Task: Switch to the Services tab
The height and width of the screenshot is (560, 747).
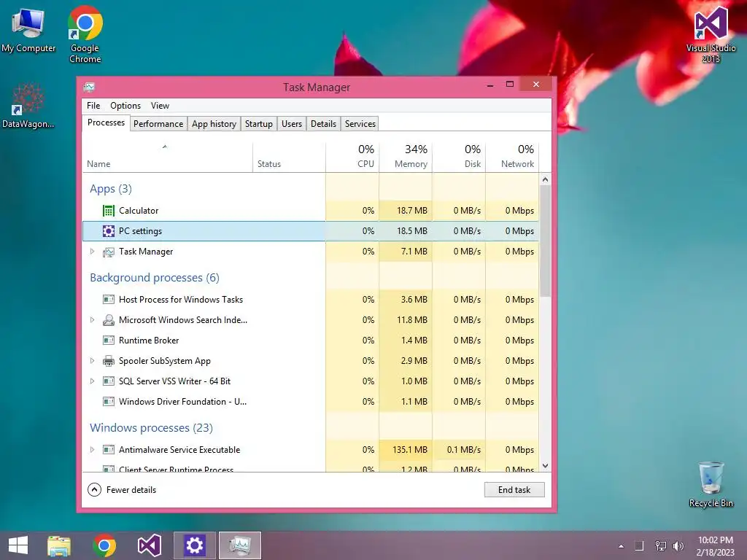Action: (360, 124)
